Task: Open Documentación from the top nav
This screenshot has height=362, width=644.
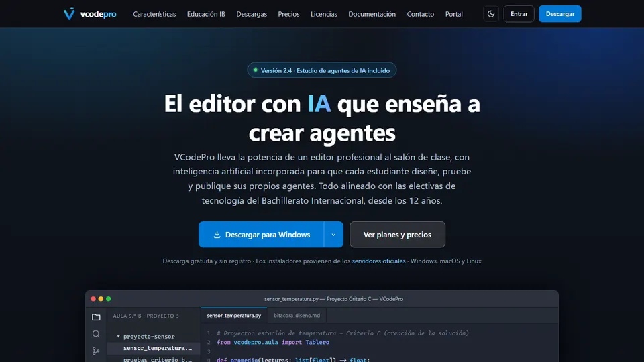Action: pos(372,14)
